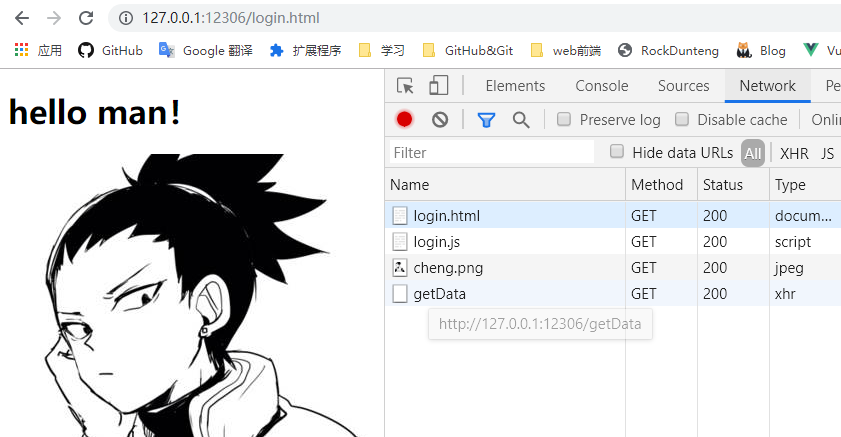Toggle the network filter funnel icon
Viewport: 841px width, 437px height.
pyautogui.click(x=486, y=120)
